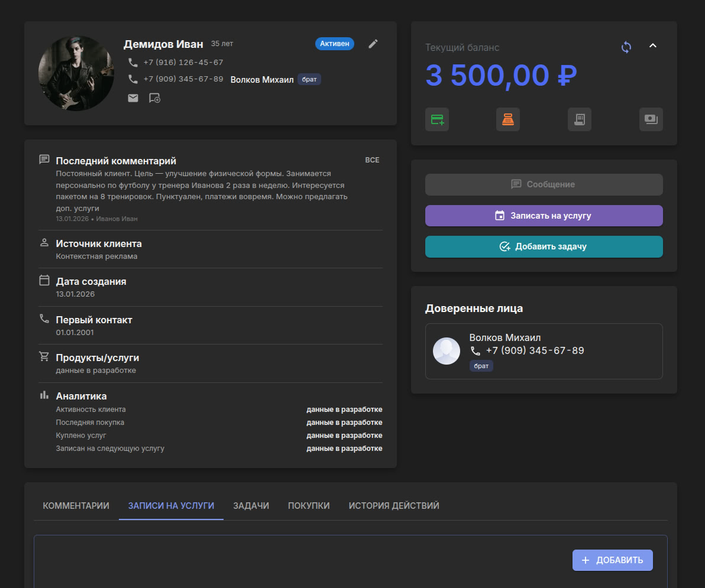
Task: Switch to ИСТОРИЯ ДЕЙСТВИЙ tab
Action: [x=393, y=505]
